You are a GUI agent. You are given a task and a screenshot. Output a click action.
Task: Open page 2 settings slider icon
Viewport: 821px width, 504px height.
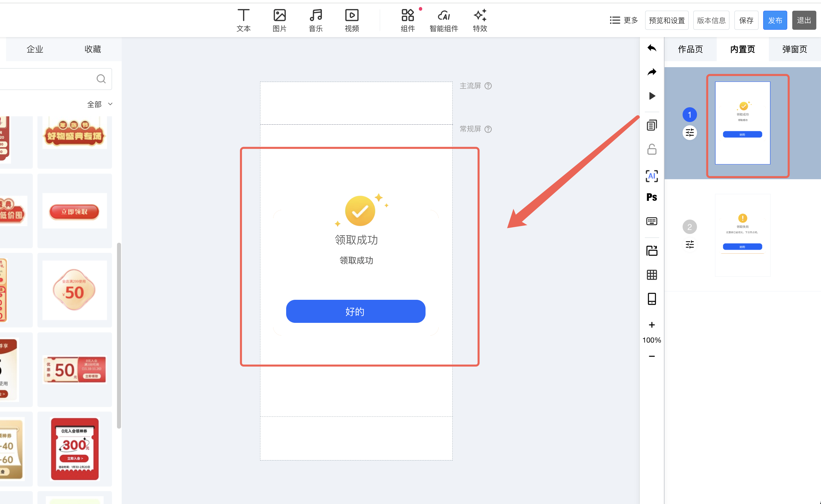pyautogui.click(x=690, y=245)
